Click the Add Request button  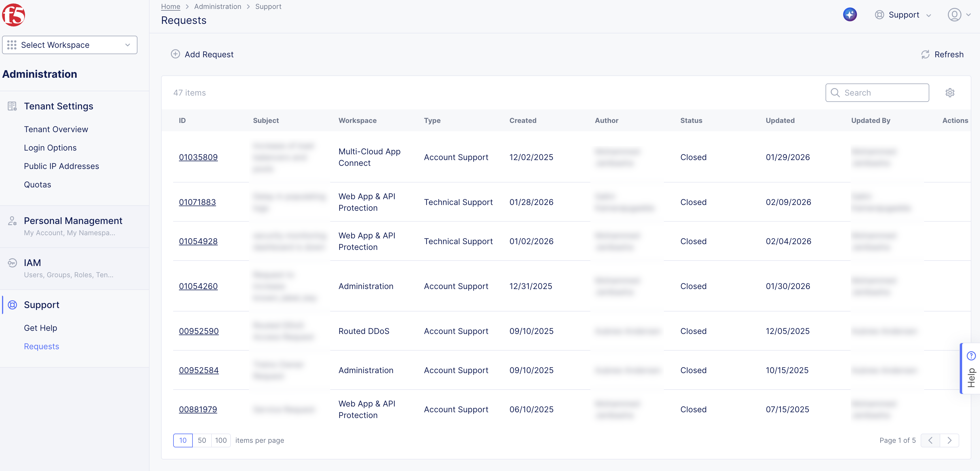pos(202,54)
